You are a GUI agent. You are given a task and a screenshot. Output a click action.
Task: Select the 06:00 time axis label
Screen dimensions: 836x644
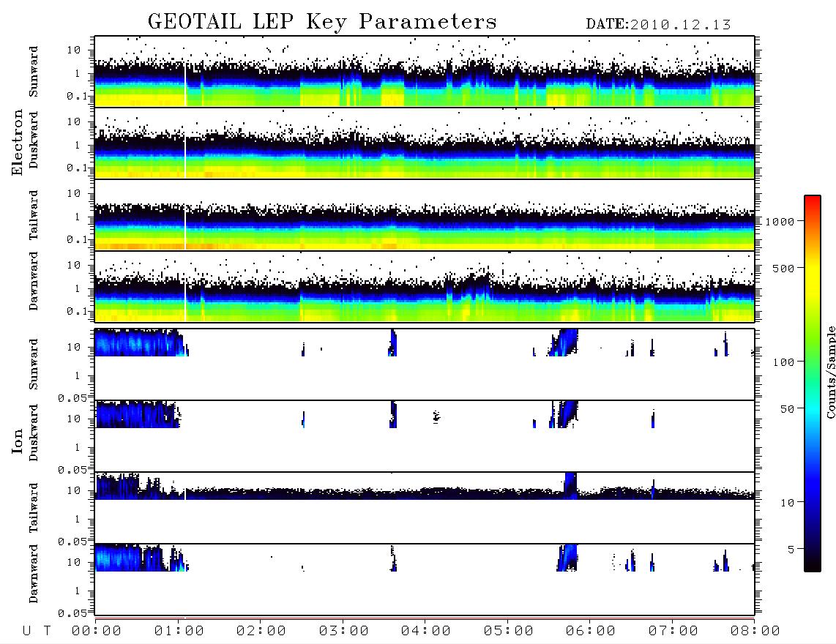tap(591, 631)
